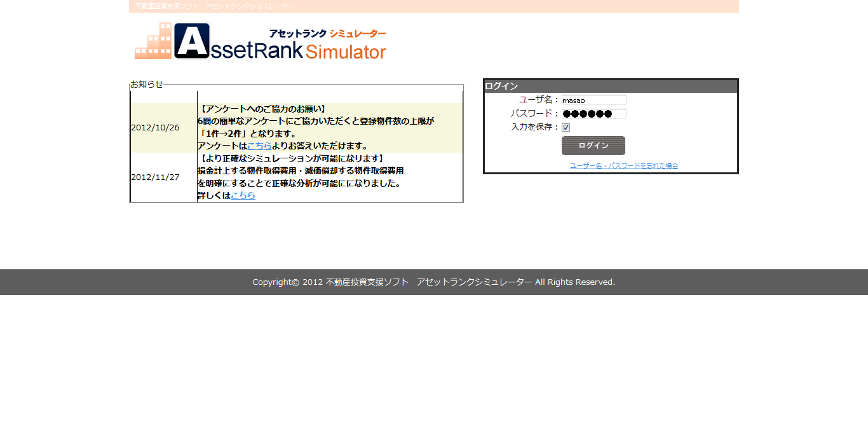Click the orange buildings icon in logo

[x=153, y=42]
